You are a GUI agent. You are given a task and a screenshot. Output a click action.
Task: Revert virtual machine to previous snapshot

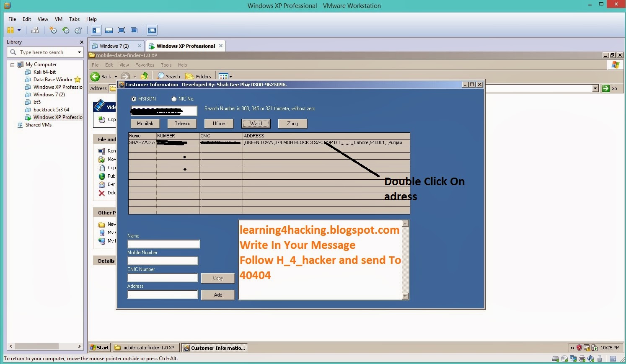(x=66, y=30)
